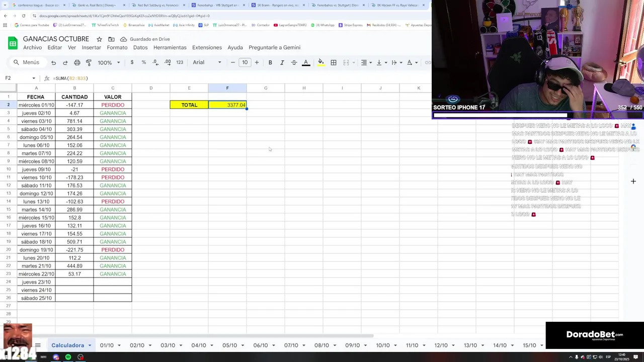Star the GANACIAS OCTUBRE document
The height and width of the screenshot is (362, 644).
point(99,39)
